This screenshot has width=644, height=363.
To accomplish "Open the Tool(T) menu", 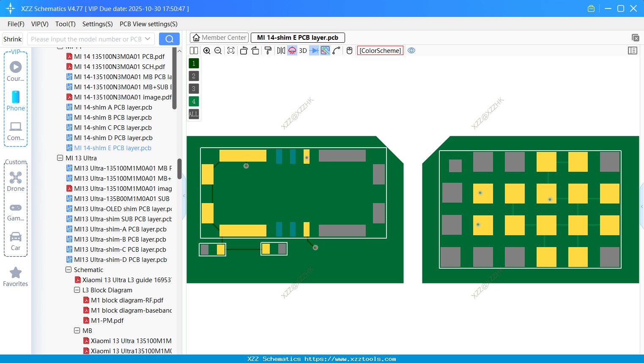I will tap(65, 24).
